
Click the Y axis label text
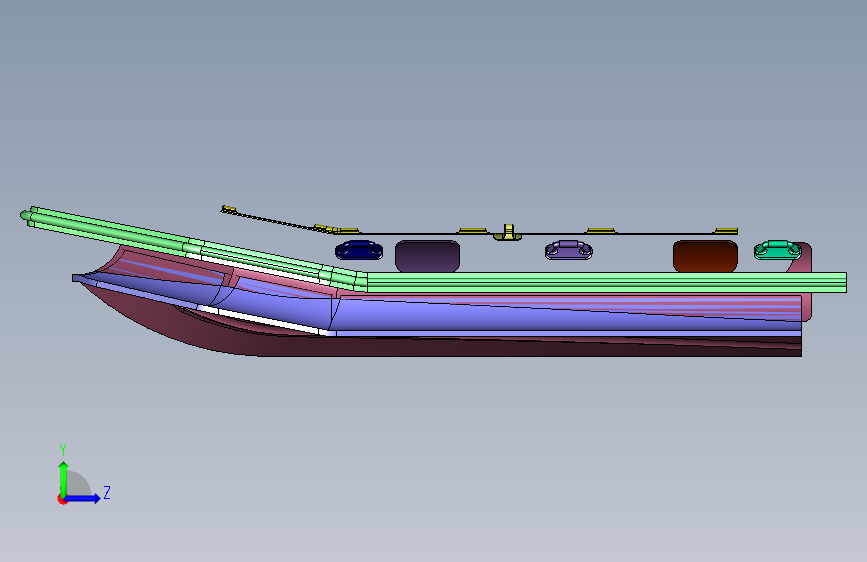pyautogui.click(x=63, y=449)
